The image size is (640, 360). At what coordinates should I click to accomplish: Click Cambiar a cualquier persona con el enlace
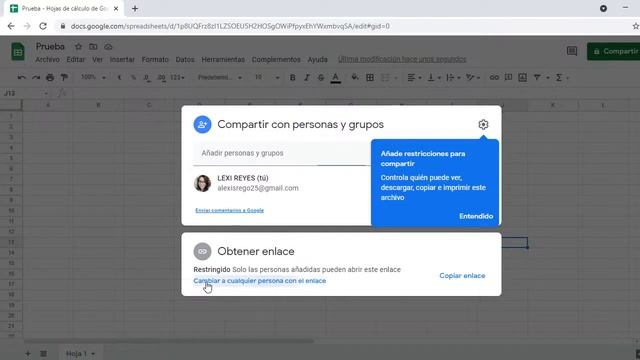260,281
